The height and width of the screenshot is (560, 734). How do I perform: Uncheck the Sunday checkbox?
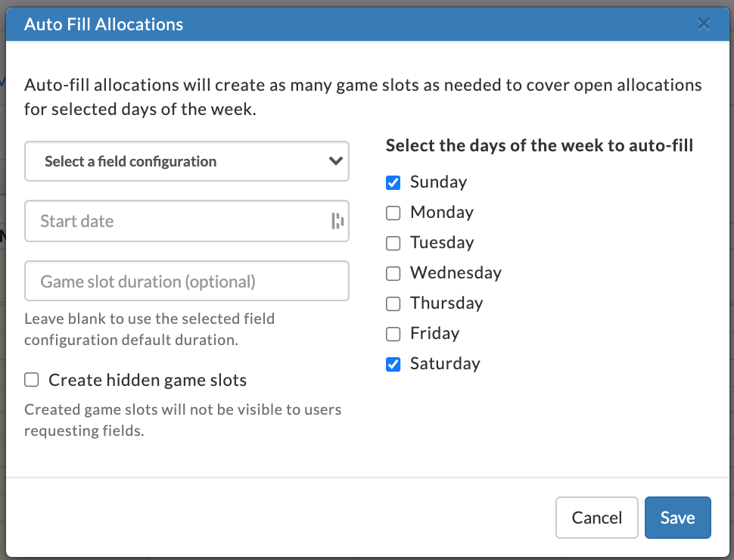point(393,182)
